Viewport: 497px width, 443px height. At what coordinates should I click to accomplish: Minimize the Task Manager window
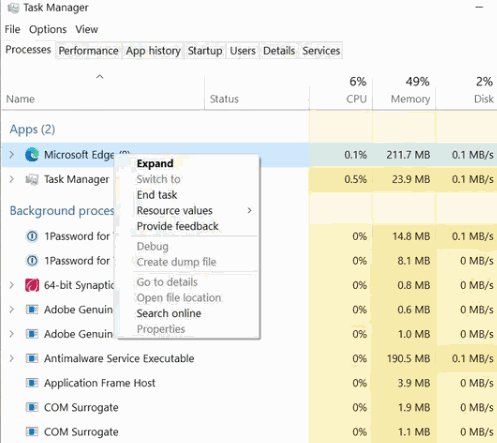479,7
